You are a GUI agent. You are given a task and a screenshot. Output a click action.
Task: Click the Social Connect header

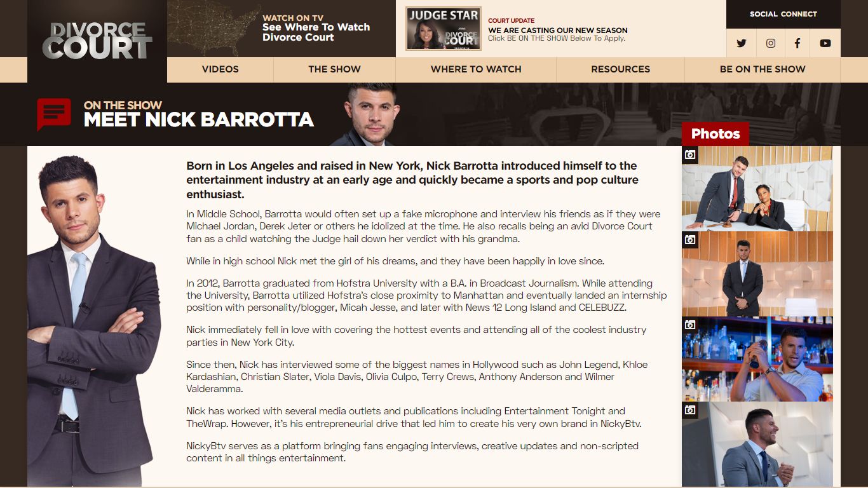(783, 14)
